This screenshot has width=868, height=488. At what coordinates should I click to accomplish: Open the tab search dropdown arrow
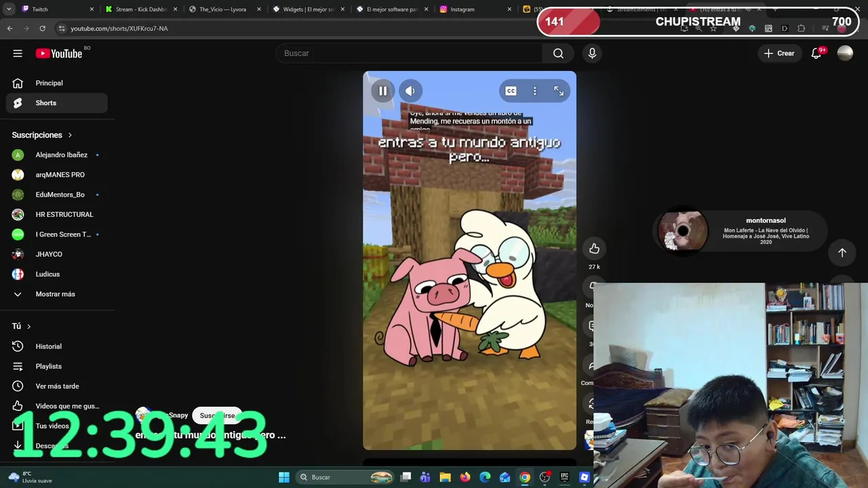(9, 9)
